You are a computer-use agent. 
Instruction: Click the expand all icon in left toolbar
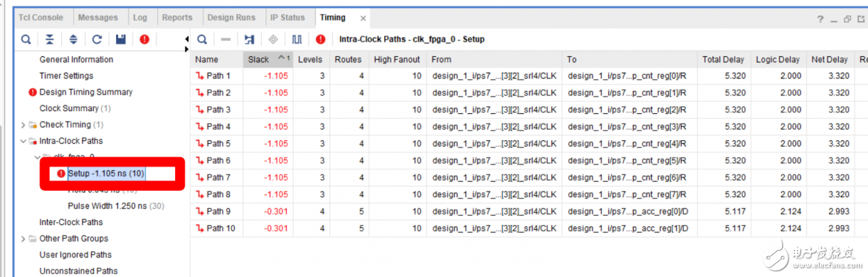(73, 39)
